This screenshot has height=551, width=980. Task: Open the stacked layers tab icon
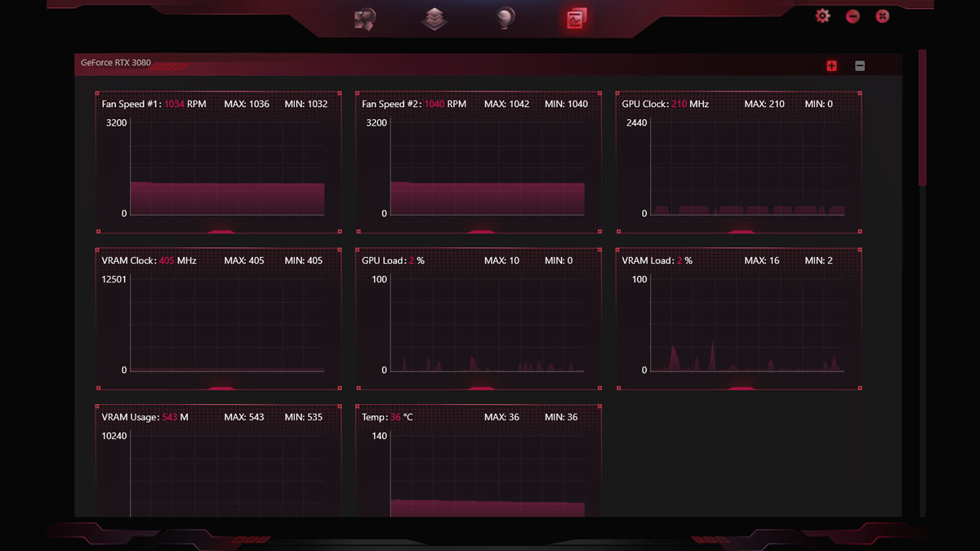[434, 19]
